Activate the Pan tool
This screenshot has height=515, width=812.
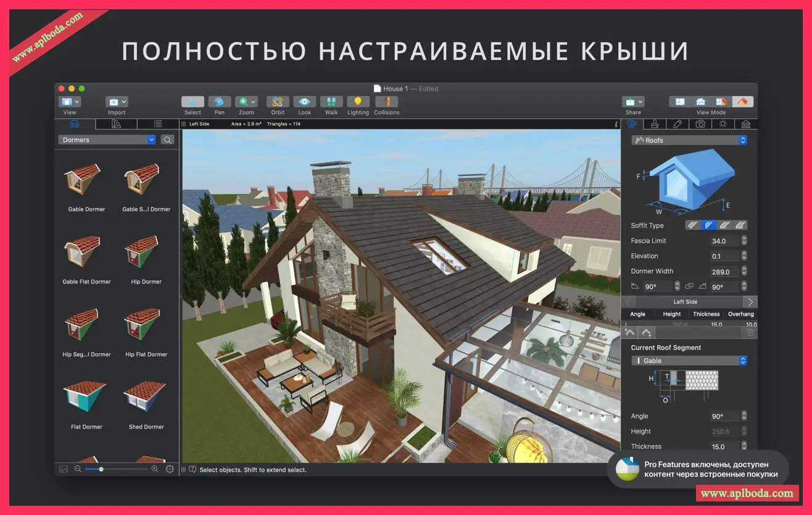219,102
